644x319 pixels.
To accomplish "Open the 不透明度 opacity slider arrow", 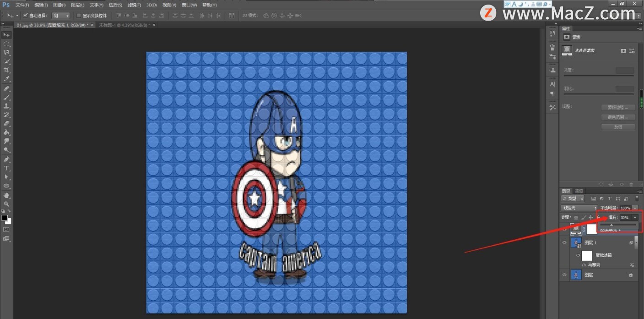I will (x=635, y=208).
